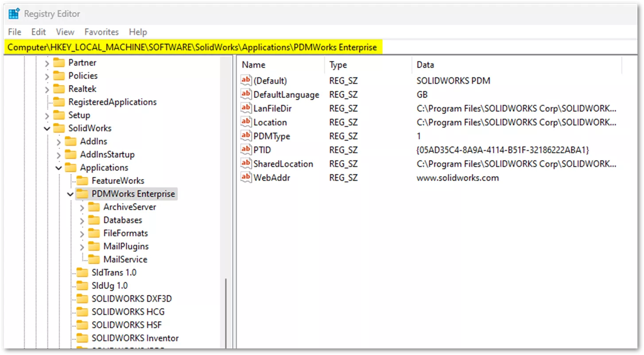This screenshot has height=355, width=644.
Task: Expand the MailPlugins key
Action: click(82, 247)
